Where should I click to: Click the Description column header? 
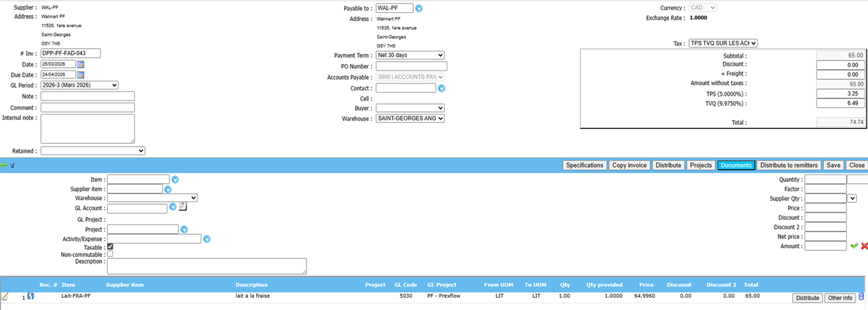click(x=252, y=285)
